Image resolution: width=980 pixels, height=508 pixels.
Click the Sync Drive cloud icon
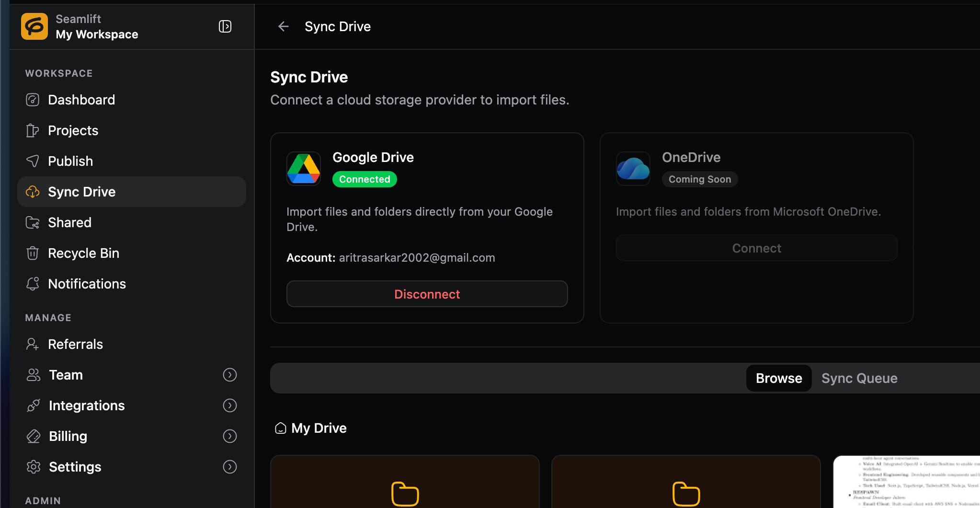point(33,192)
